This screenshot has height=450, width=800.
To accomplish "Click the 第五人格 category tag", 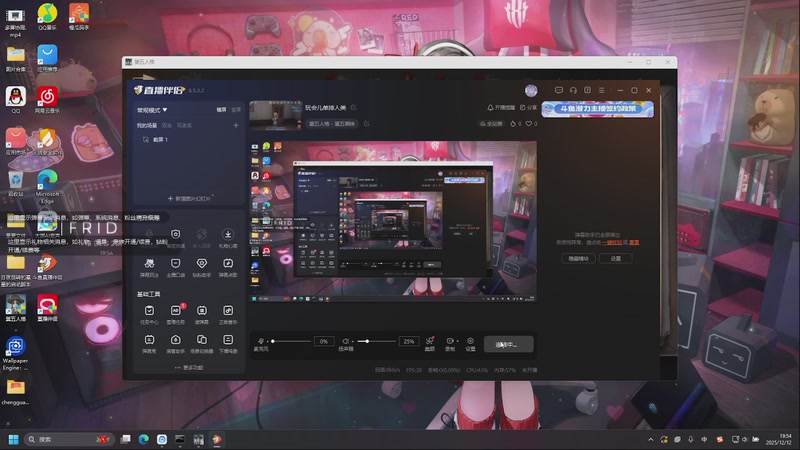I will click(x=332, y=123).
